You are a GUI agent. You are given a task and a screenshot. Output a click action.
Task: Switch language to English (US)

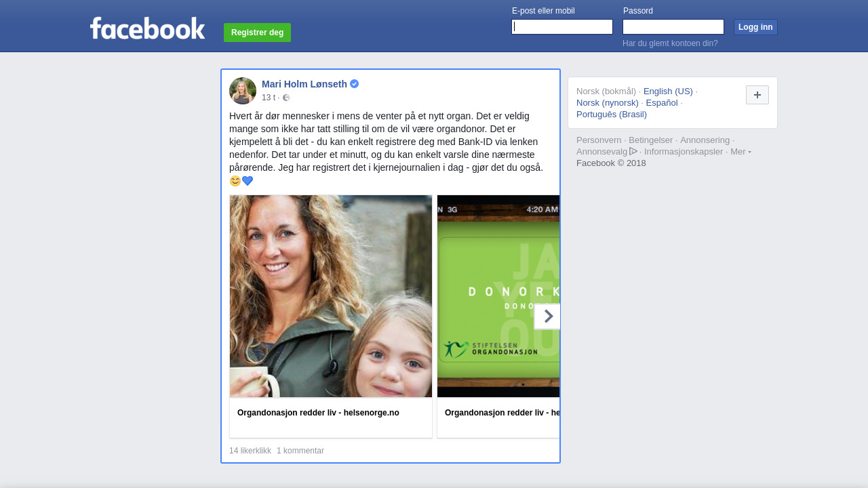tap(668, 91)
